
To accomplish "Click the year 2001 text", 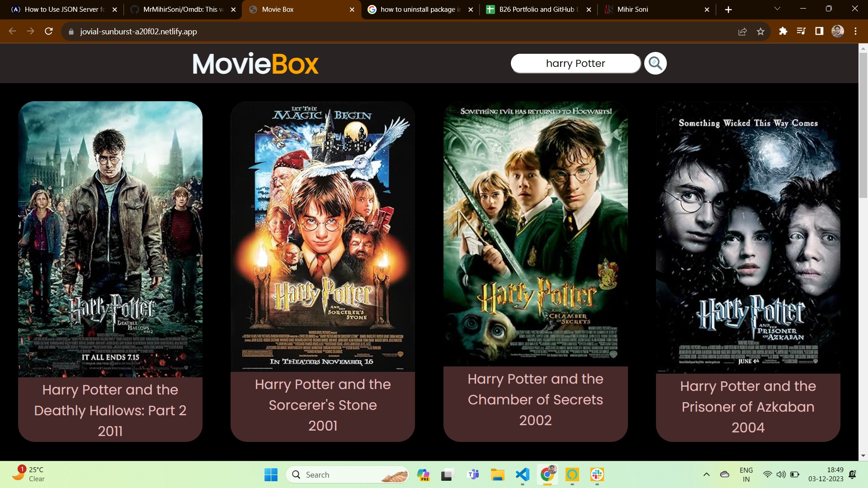I will (323, 426).
